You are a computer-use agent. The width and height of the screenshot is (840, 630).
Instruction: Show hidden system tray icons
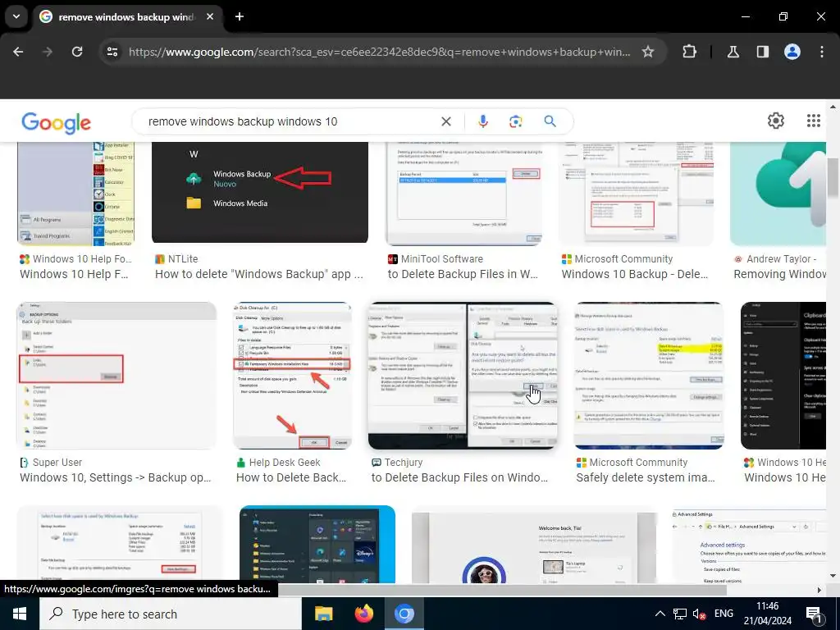click(660, 614)
